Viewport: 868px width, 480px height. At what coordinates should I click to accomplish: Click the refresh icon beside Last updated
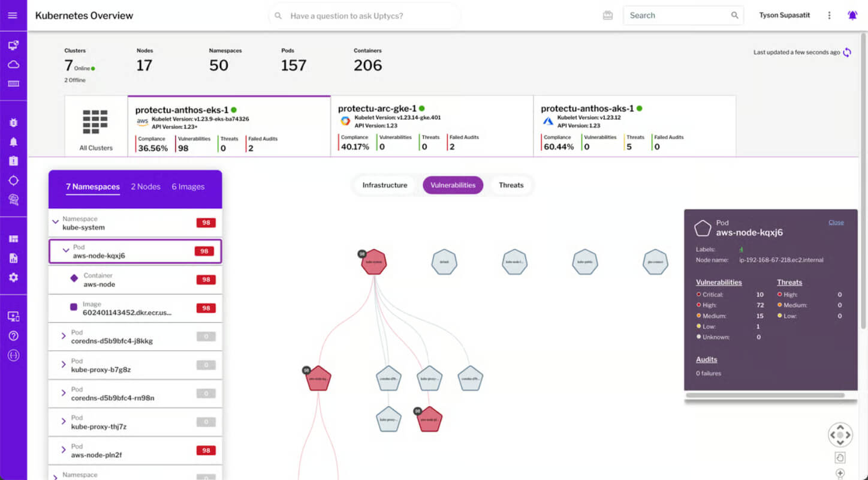pyautogui.click(x=847, y=52)
